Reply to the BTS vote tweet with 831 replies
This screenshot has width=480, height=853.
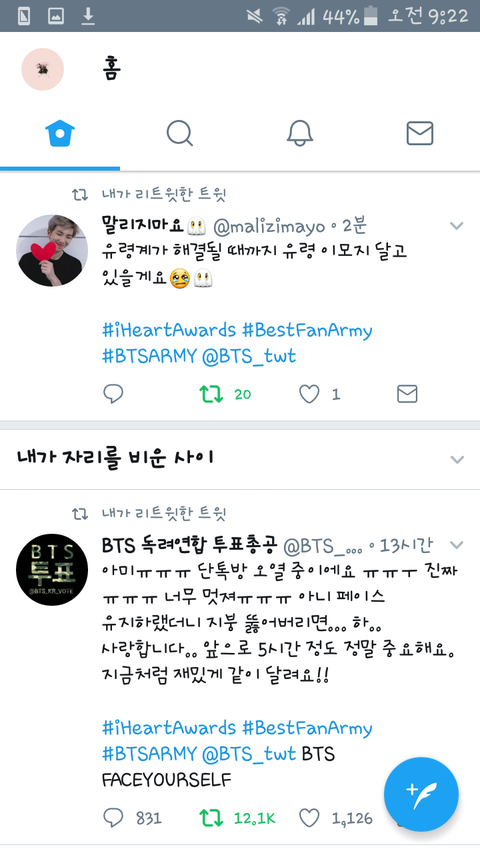tap(113, 818)
